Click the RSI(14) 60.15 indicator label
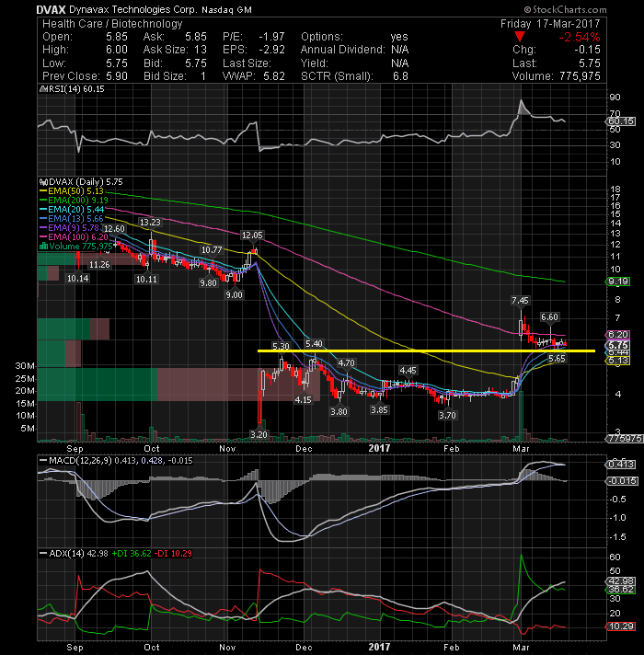The image size is (644, 655). click(x=72, y=89)
